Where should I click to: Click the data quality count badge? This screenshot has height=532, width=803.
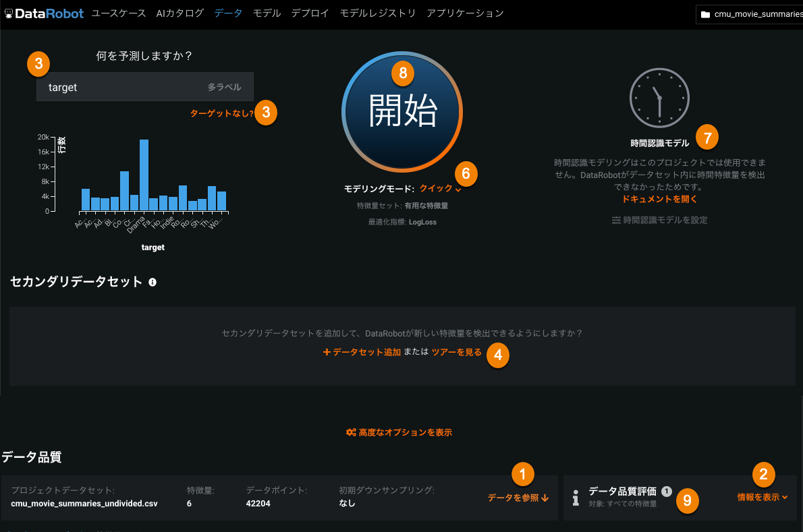pos(667,492)
